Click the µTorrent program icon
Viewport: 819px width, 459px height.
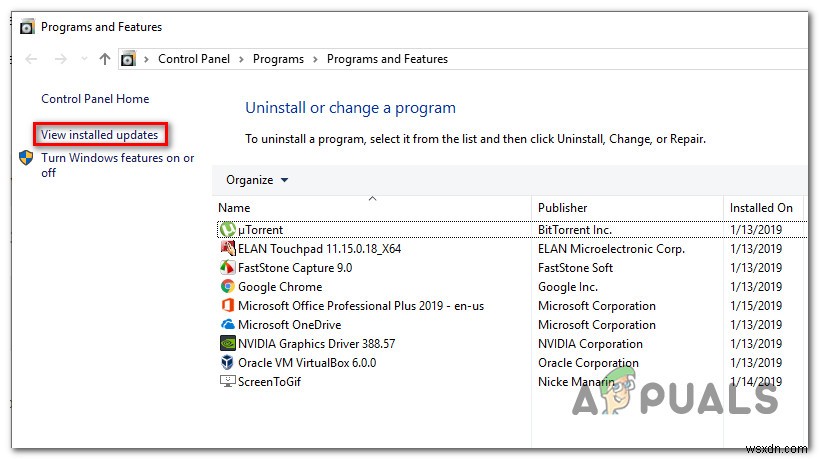coord(227,230)
